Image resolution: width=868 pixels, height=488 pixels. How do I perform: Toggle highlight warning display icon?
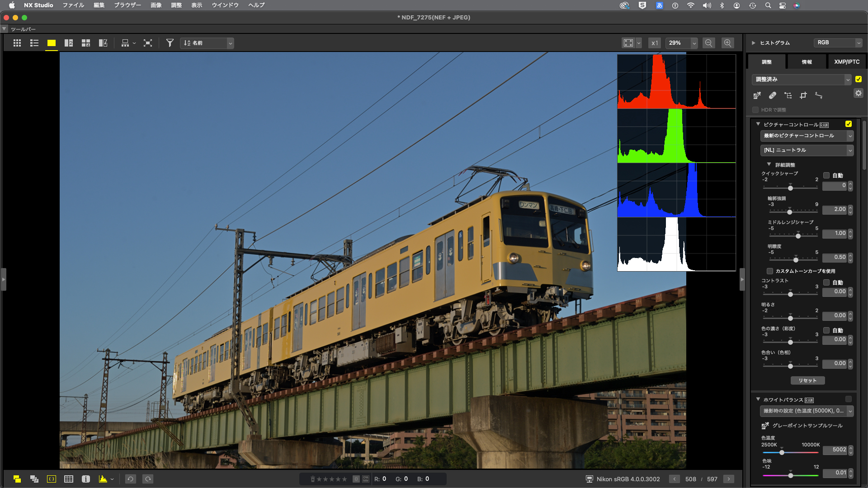17,479
